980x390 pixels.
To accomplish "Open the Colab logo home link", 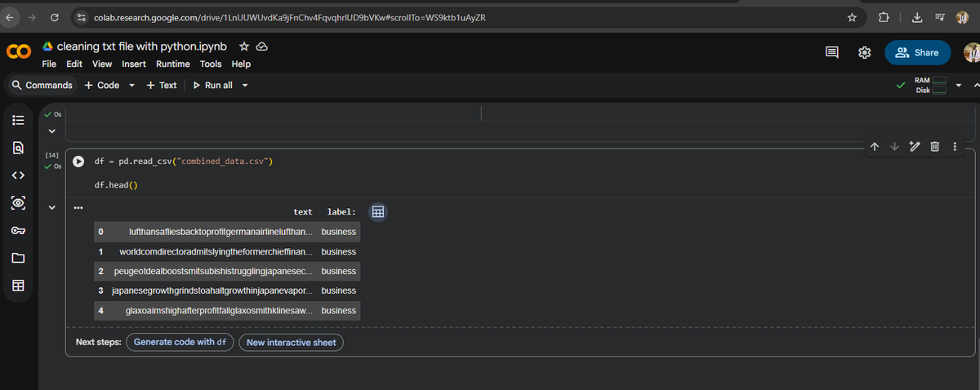I will [19, 51].
